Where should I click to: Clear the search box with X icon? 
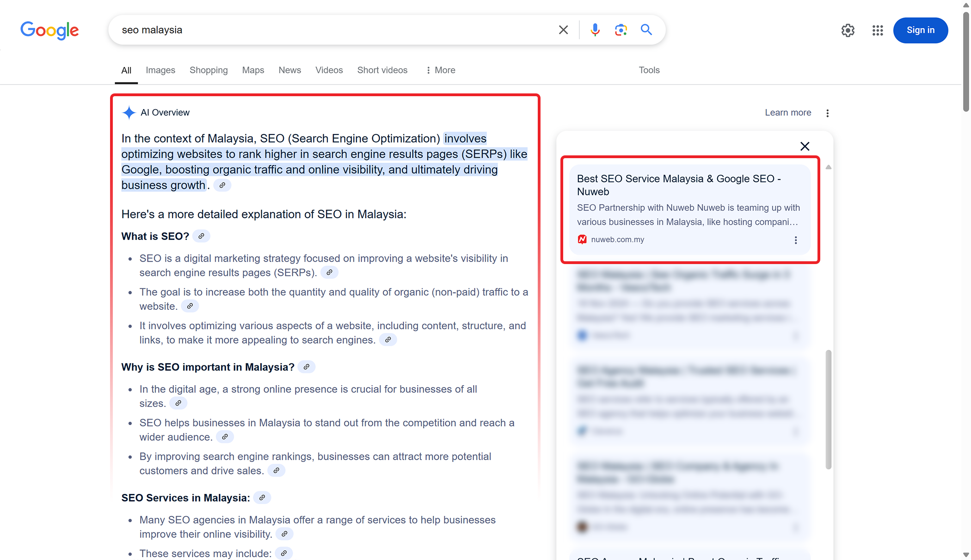(563, 30)
